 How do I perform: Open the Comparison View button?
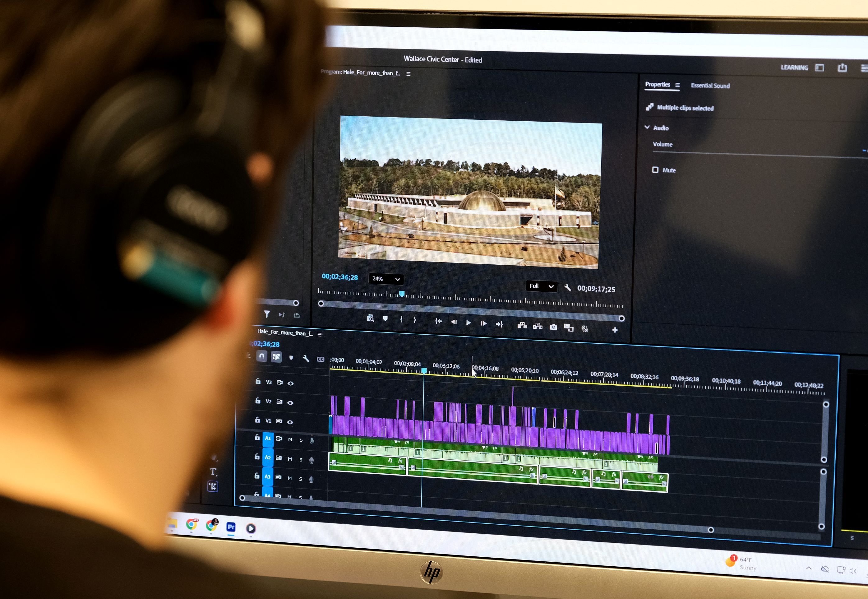tap(569, 328)
